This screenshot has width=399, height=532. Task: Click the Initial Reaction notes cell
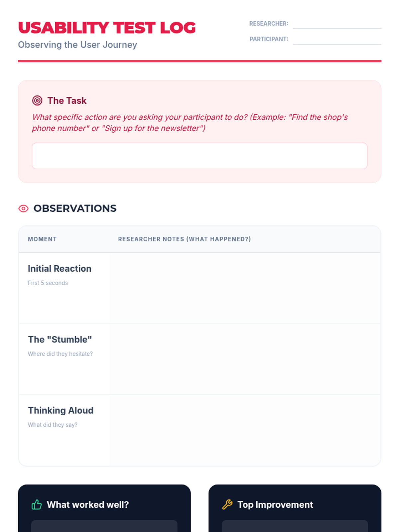point(245,288)
